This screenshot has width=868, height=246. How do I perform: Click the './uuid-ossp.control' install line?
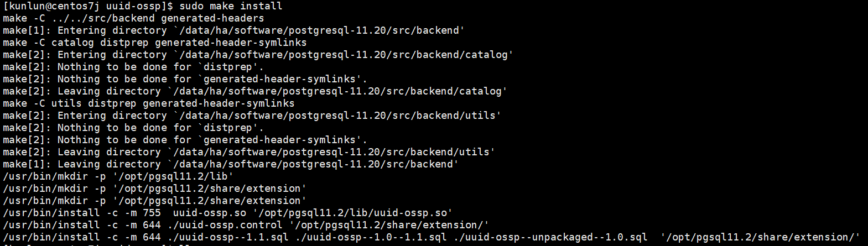tap(246, 225)
